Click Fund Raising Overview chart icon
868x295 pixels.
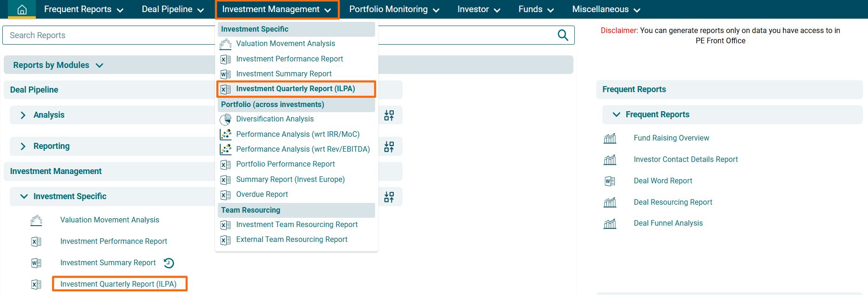tap(610, 138)
